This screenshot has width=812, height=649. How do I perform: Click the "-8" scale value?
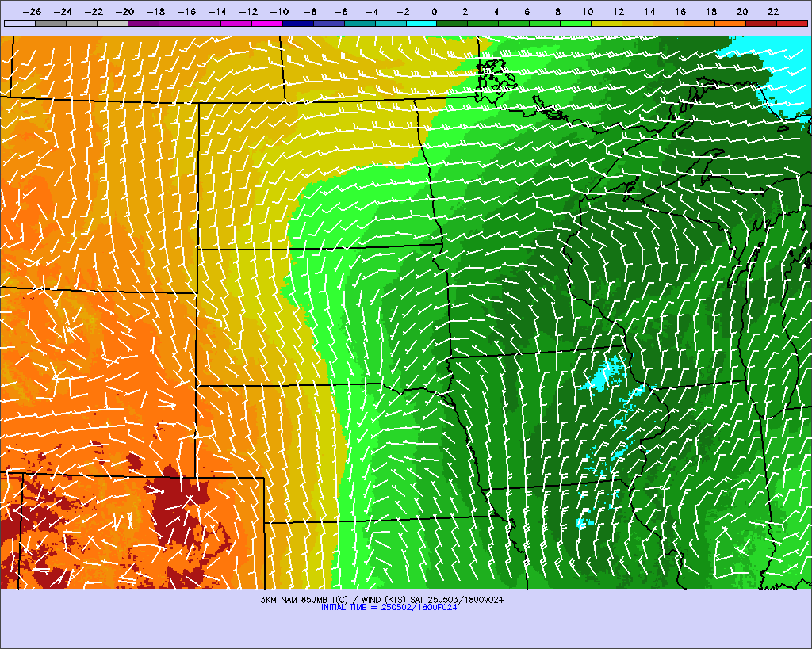click(311, 11)
